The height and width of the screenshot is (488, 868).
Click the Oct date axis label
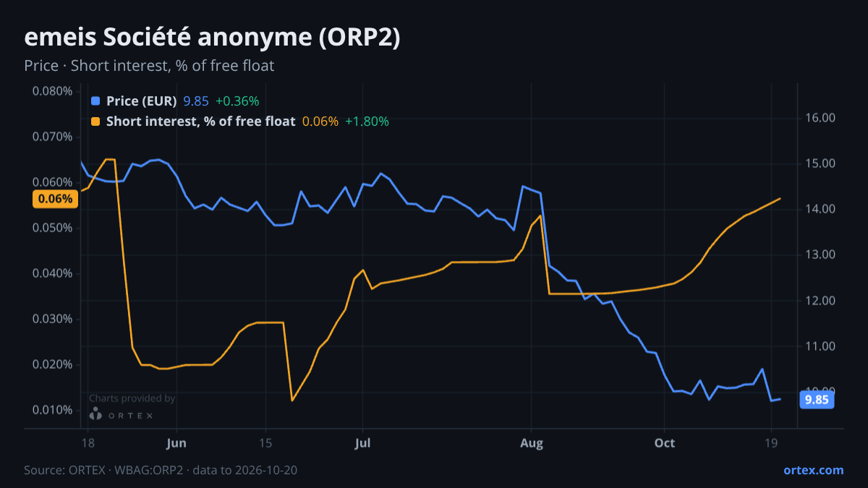664,442
